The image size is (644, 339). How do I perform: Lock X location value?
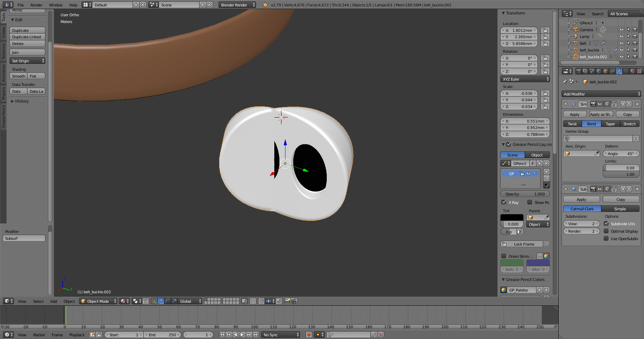(x=545, y=30)
